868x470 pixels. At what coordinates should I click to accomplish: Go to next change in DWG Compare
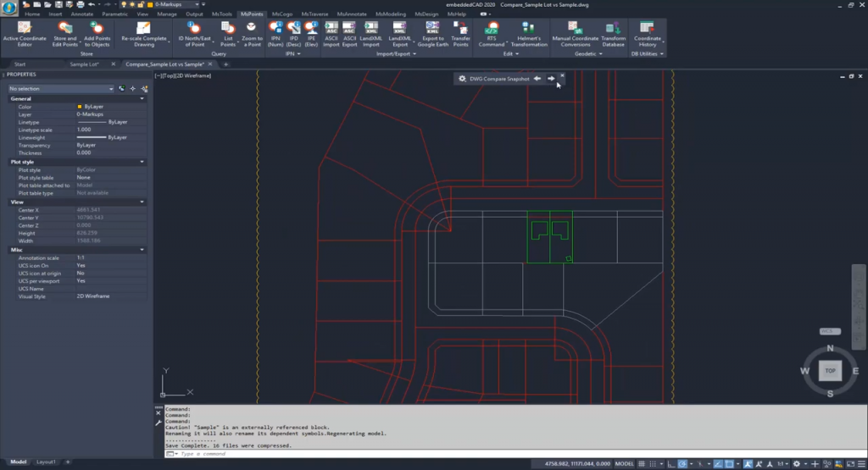(550, 79)
